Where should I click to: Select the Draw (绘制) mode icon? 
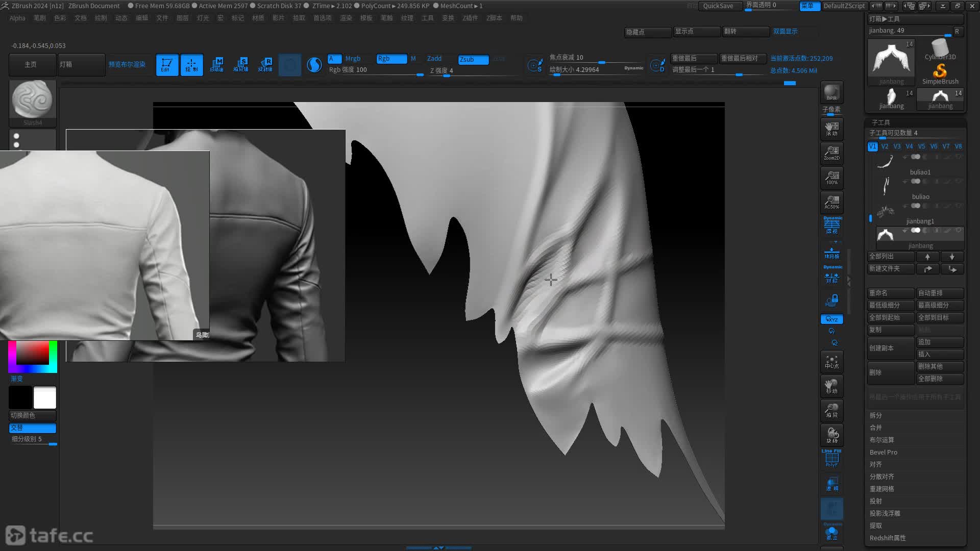[191, 65]
